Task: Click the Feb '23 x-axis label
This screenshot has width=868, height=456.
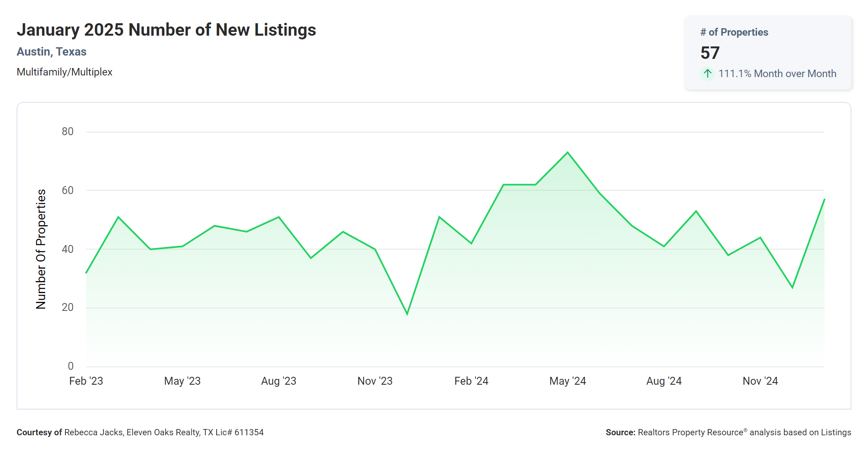Action: click(86, 381)
